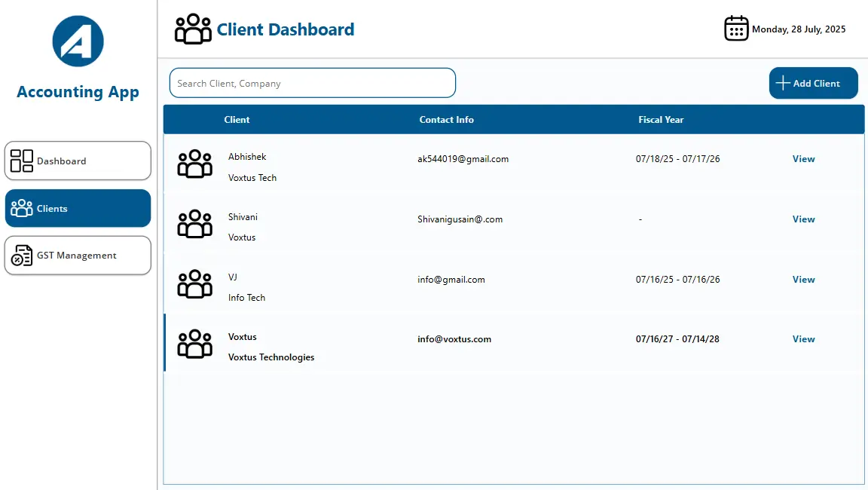Viewport: 868px width, 490px height.
Task: Focus the Search Client, Company field
Action: tap(313, 83)
